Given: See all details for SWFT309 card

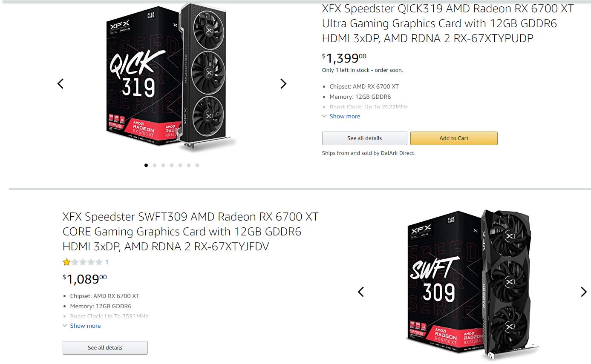Looking at the screenshot, I should [x=105, y=348].
